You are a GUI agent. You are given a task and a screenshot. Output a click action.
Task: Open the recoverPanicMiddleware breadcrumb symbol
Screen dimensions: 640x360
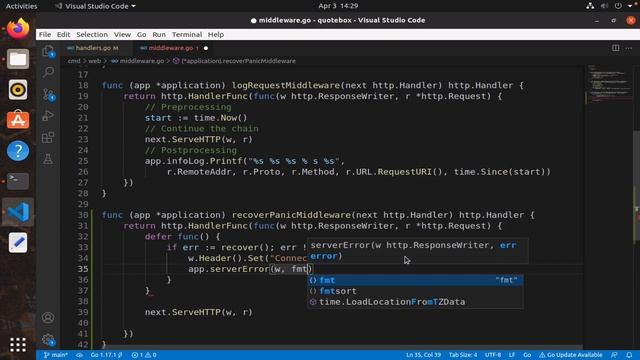point(234,61)
